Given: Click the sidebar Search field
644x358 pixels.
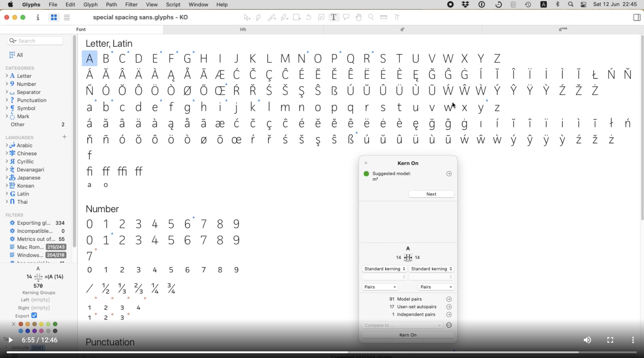Looking at the screenshot, I should [x=35, y=41].
